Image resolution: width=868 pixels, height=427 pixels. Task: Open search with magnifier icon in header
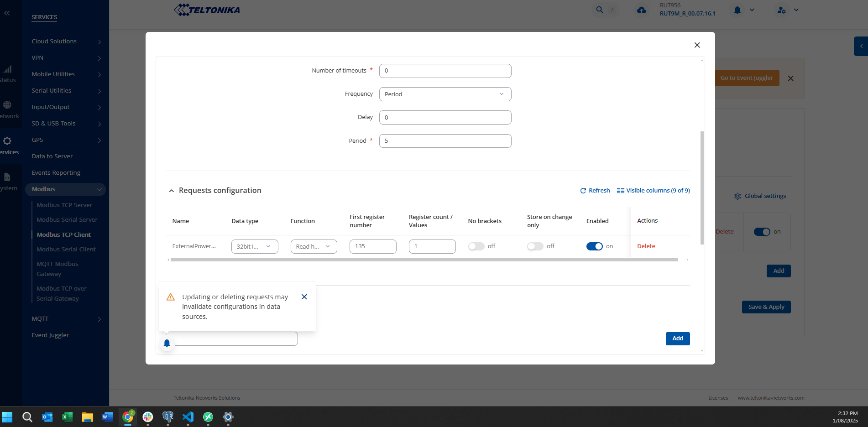(600, 10)
